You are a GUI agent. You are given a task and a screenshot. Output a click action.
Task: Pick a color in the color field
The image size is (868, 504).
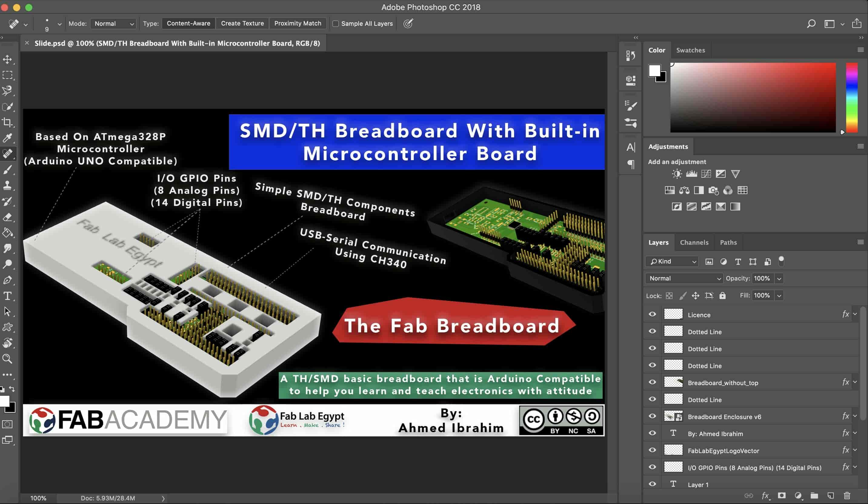pyautogui.click(x=753, y=98)
